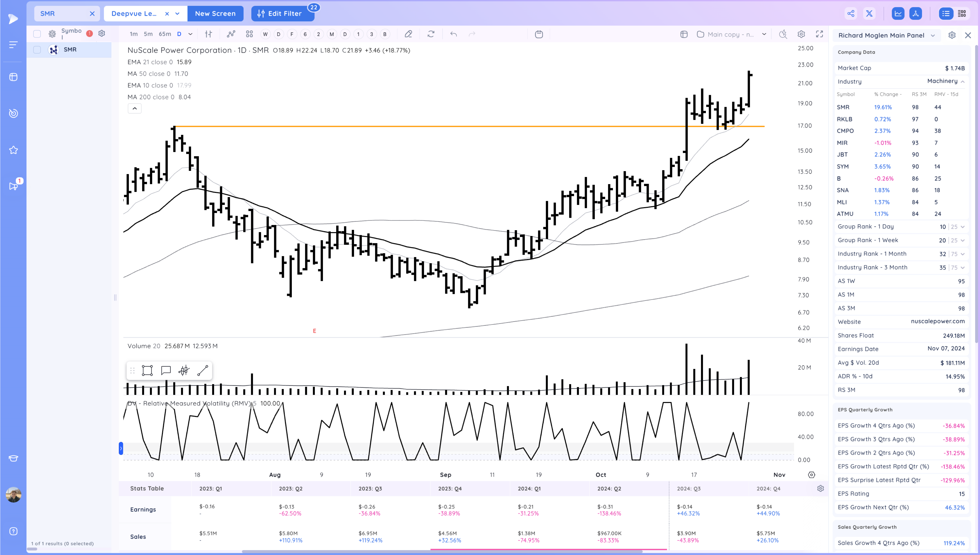Select the rectangle drawing tool
The height and width of the screenshot is (555, 980).
(x=147, y=370)
